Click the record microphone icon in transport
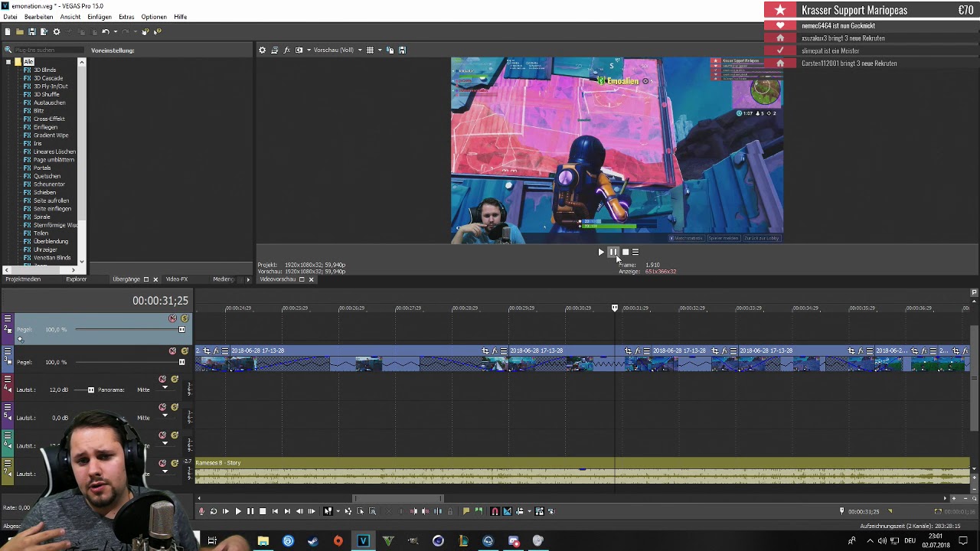980x551 pixels. [x=201, y=511]
